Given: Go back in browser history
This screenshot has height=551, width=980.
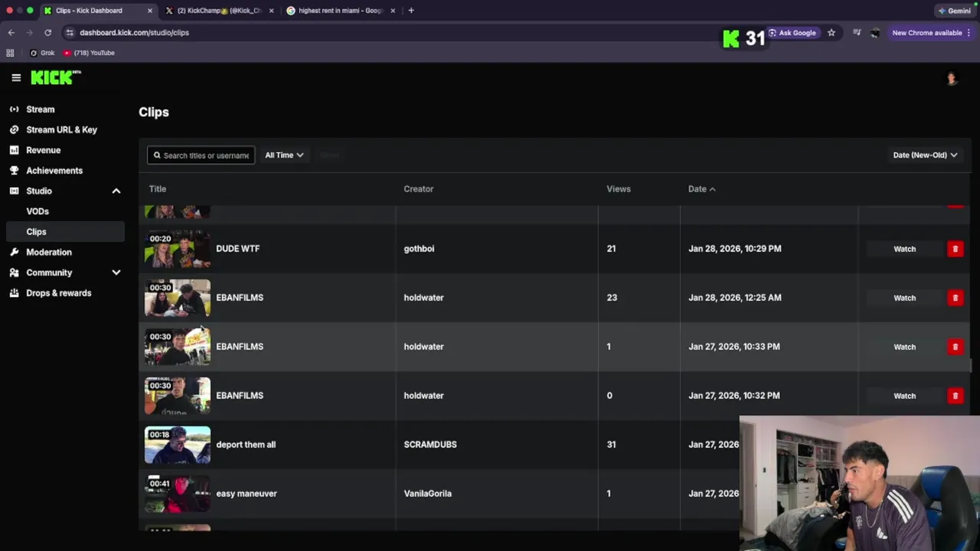Looking at the screenshot, I should (x=11, y=33).
